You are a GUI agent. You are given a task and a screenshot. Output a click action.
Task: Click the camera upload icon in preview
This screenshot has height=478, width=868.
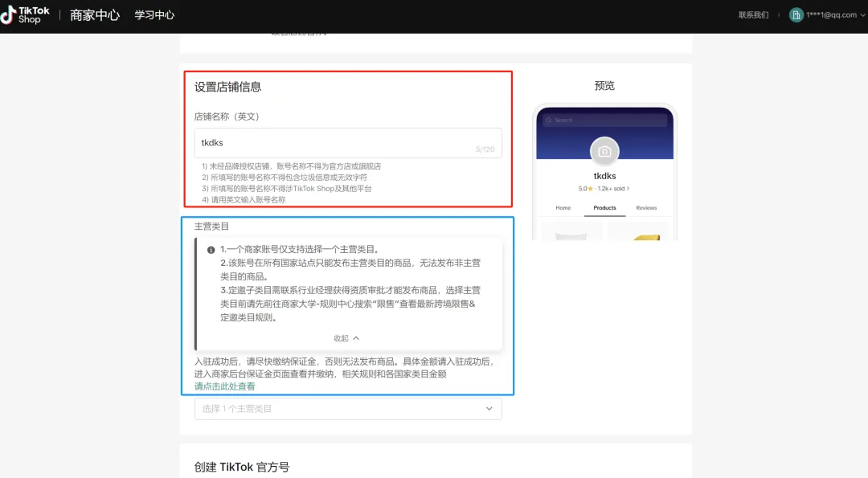pos(604,152)
